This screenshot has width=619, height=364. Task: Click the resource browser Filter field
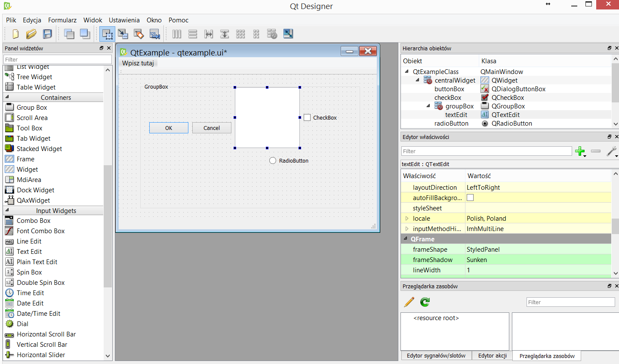click(x=570, y=302)
